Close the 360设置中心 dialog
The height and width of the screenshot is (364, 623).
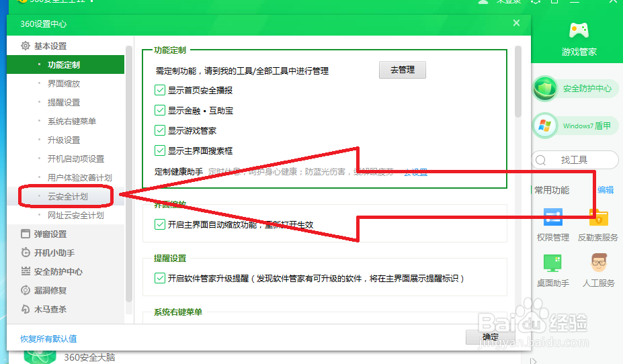(x=516, y=23)
